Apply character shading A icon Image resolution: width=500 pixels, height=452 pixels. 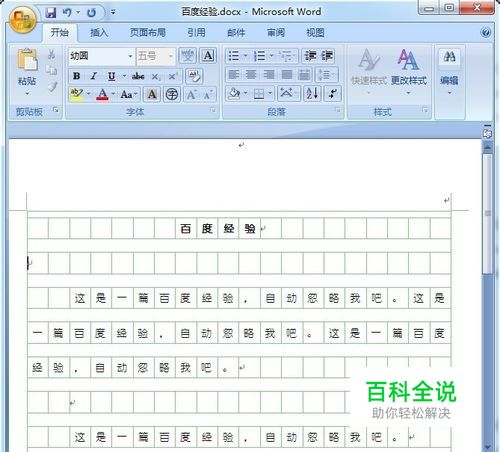pos(152,95)
